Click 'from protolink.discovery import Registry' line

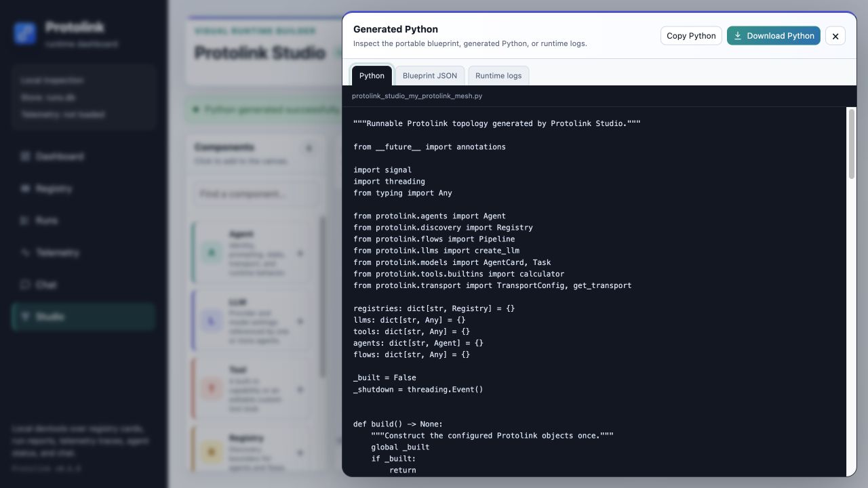click(x=443, y=228)
